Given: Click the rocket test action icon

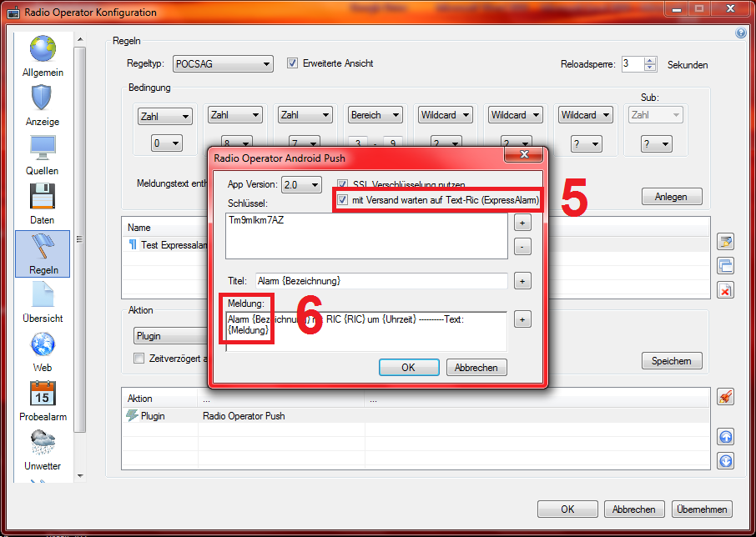Looking at the screenshot, I should (726, 397).
